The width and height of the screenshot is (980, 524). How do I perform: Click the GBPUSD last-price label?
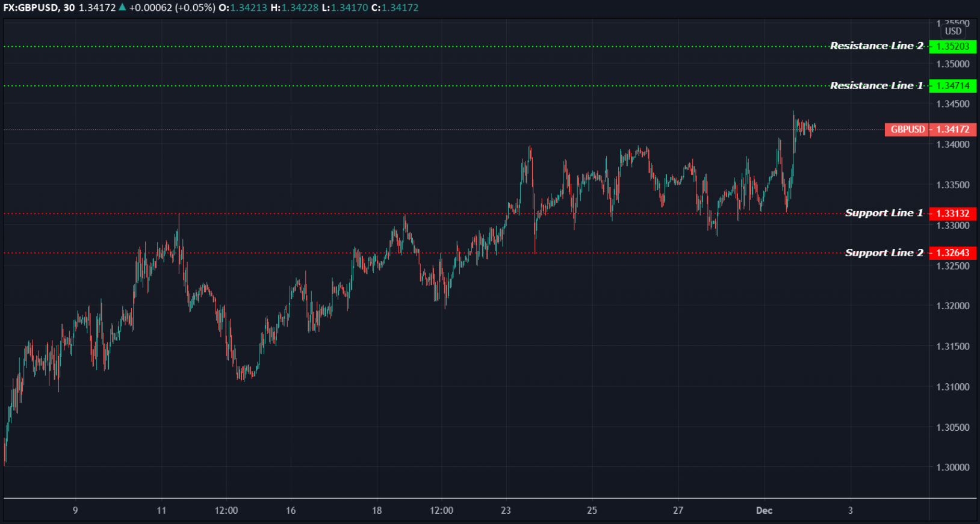tap(907, 129)
